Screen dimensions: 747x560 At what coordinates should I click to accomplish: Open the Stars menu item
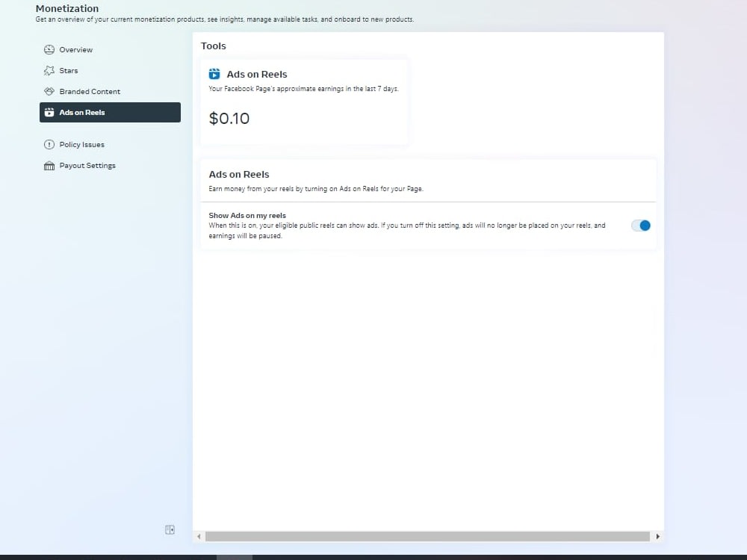pos(110,70)
